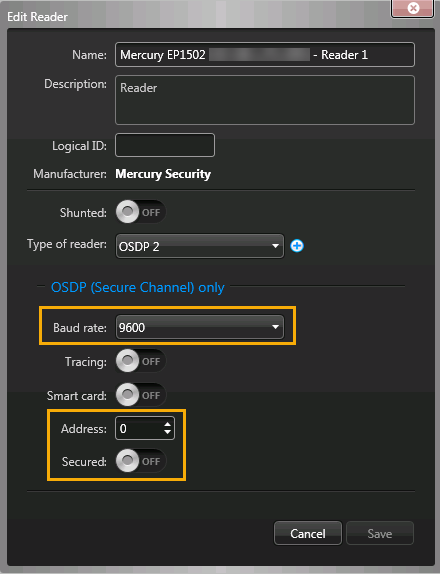Enable the Tracing toggle
The image size is (440, 574).
click(141, 361)
